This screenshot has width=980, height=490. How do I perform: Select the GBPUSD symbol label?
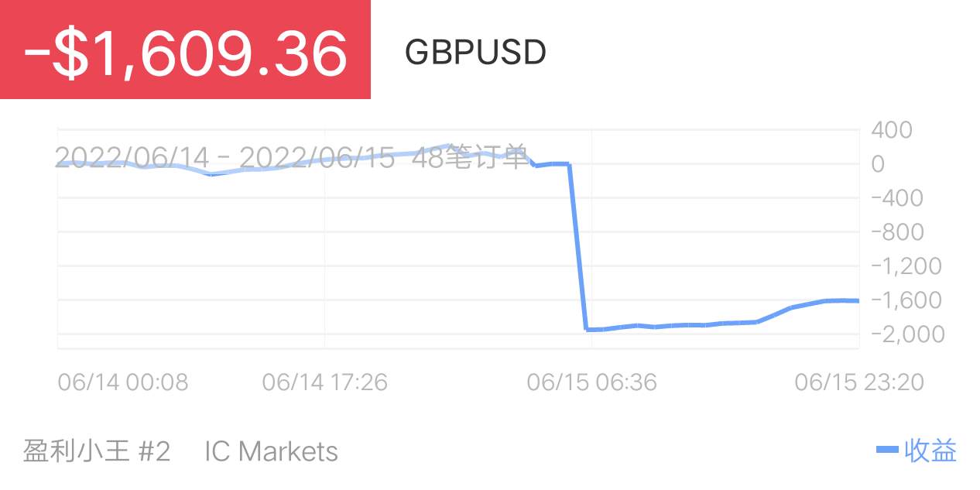[475, 53]
